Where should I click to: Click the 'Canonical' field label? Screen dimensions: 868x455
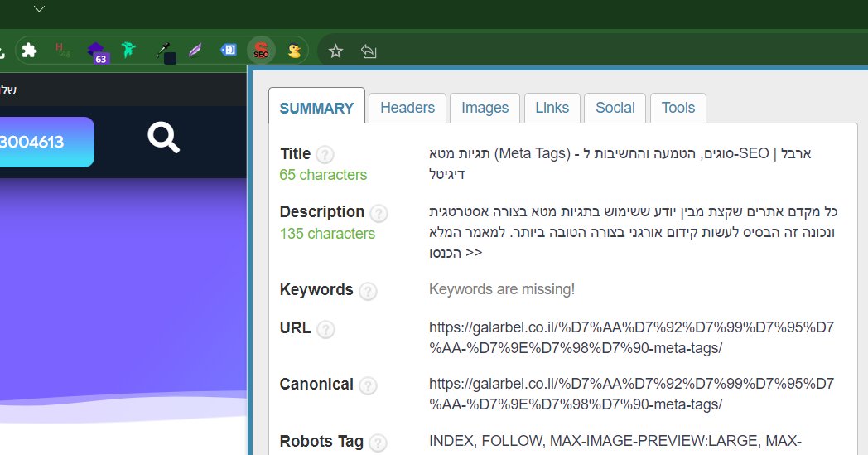pyautogui.click(x=316, y=384)
